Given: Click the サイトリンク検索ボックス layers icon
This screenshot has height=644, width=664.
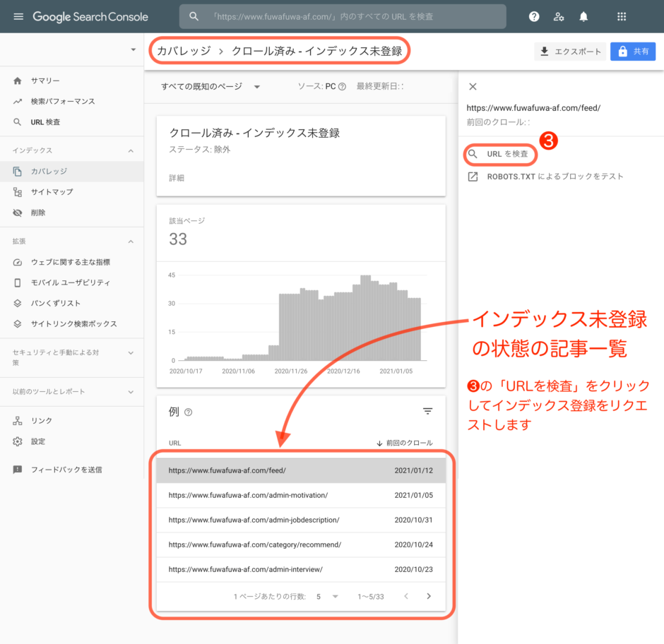Looking at the screenshot, I should [x=18, y=324].
